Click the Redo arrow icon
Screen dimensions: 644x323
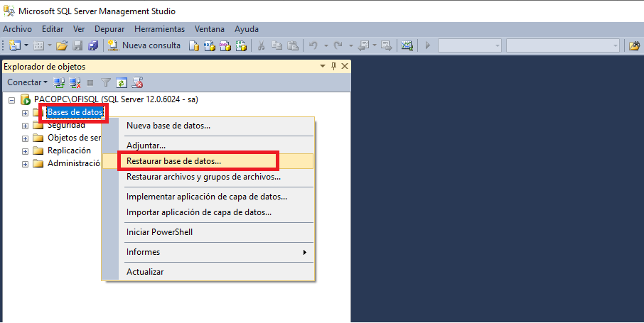(x=338, y=45)
